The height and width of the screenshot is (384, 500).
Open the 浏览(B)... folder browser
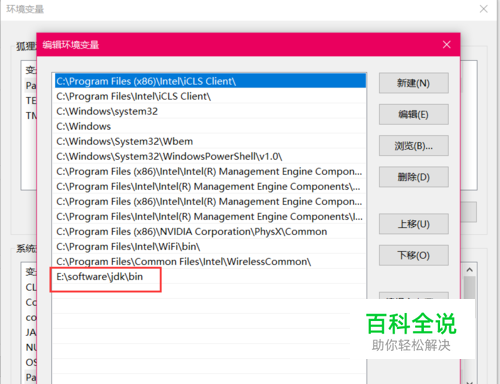[x=414, y=146]
